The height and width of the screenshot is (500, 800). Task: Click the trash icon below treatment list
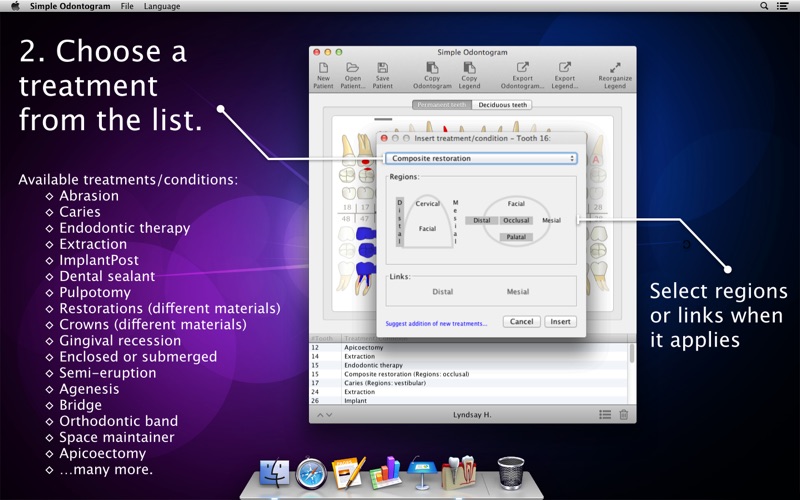(x=623, y=415)
